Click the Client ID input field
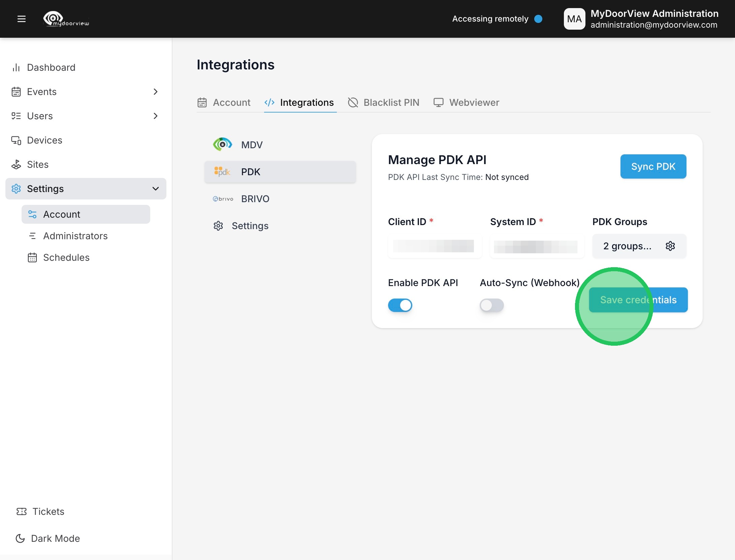 click(x=435, y=246)
